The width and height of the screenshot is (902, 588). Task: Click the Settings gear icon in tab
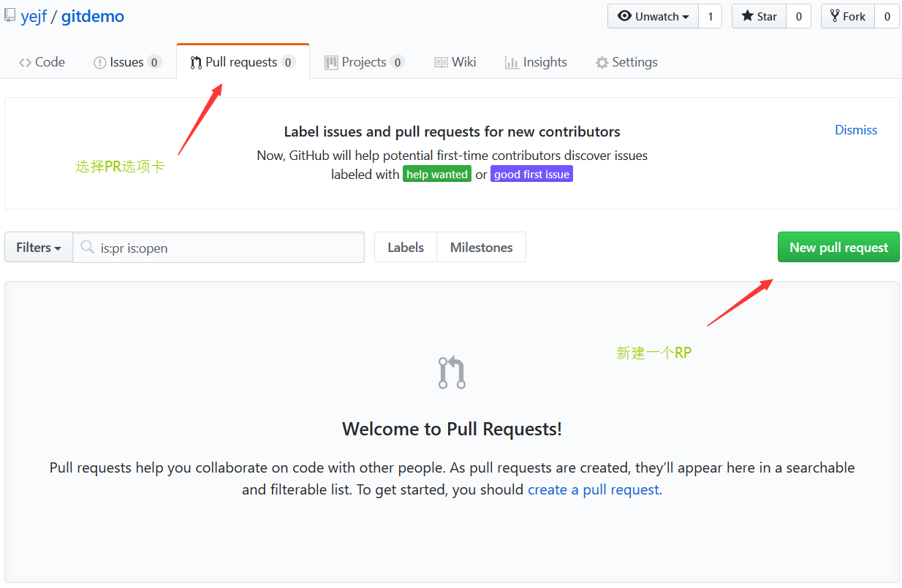click(602, 63)
